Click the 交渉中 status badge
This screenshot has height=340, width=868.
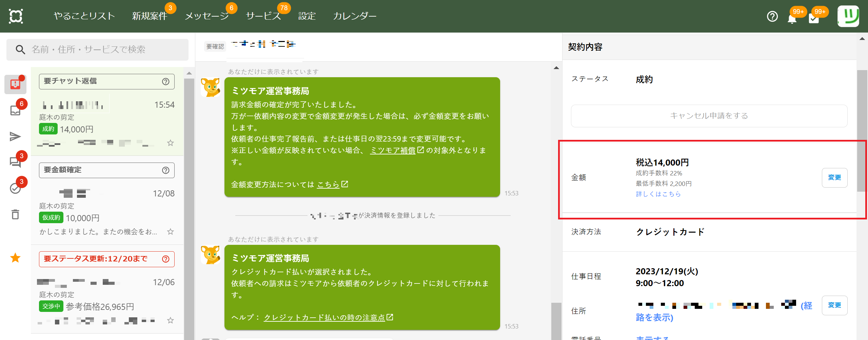[x=51, y=306]
